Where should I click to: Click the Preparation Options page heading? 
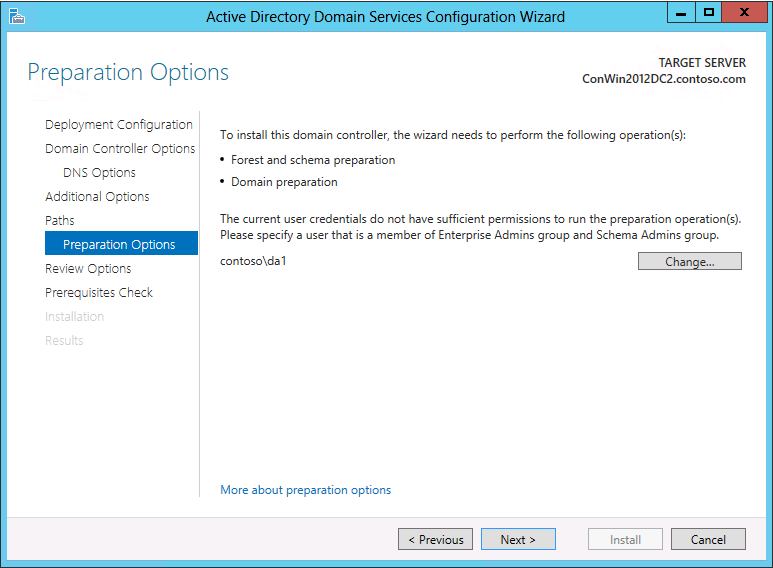click(x=128, y=72)
